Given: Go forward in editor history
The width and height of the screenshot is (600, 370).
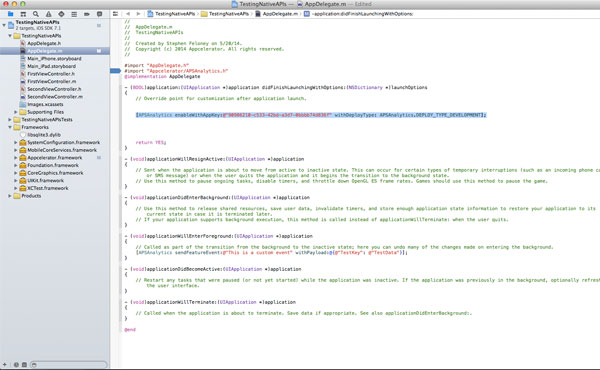Looking at the screenshot, I should (138, 14).
